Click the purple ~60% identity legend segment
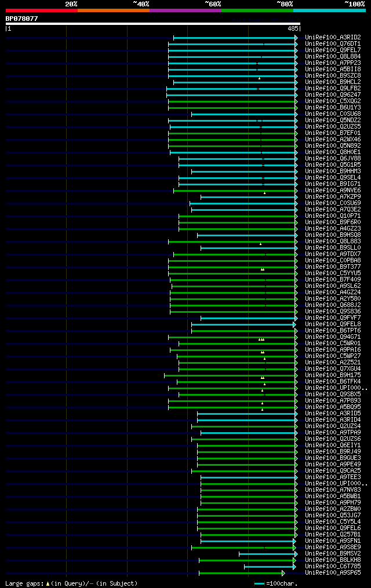This screenshot has width=371, height=588. pos(185,10)
